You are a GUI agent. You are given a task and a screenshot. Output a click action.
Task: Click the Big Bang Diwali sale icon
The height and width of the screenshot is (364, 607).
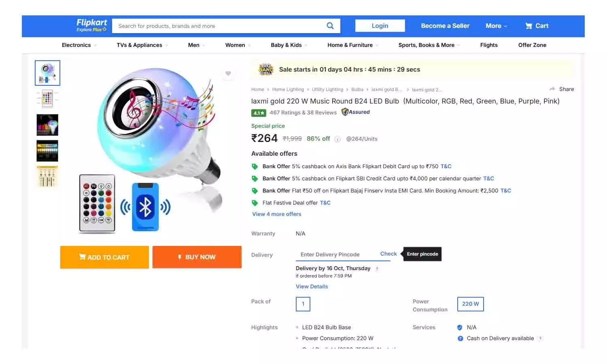pyautogui.click(x=265, y=69)
